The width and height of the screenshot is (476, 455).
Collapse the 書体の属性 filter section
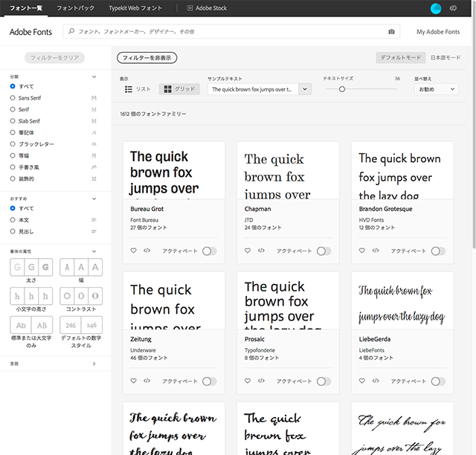tap(94, 251)
